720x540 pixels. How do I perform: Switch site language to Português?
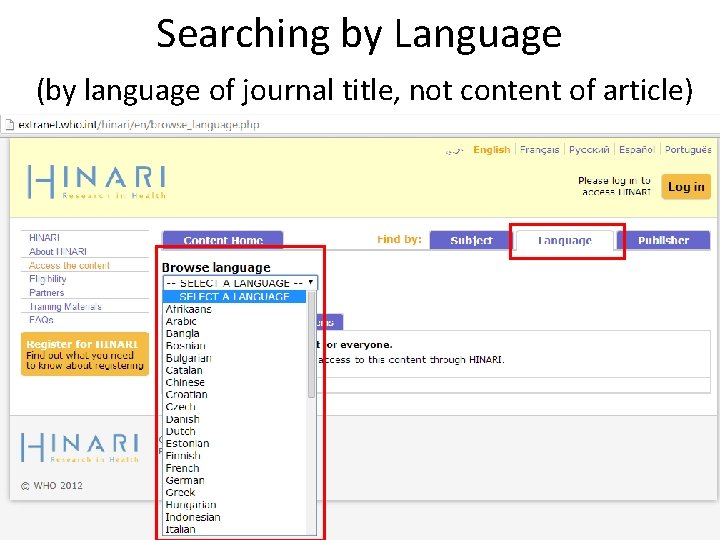tap(688, 150)
